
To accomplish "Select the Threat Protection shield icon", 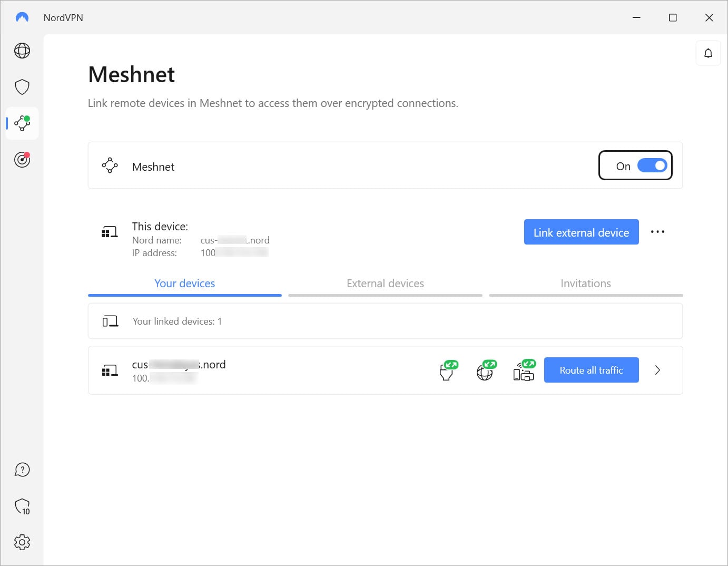I will pyautogui.click(x=22, y=86).
